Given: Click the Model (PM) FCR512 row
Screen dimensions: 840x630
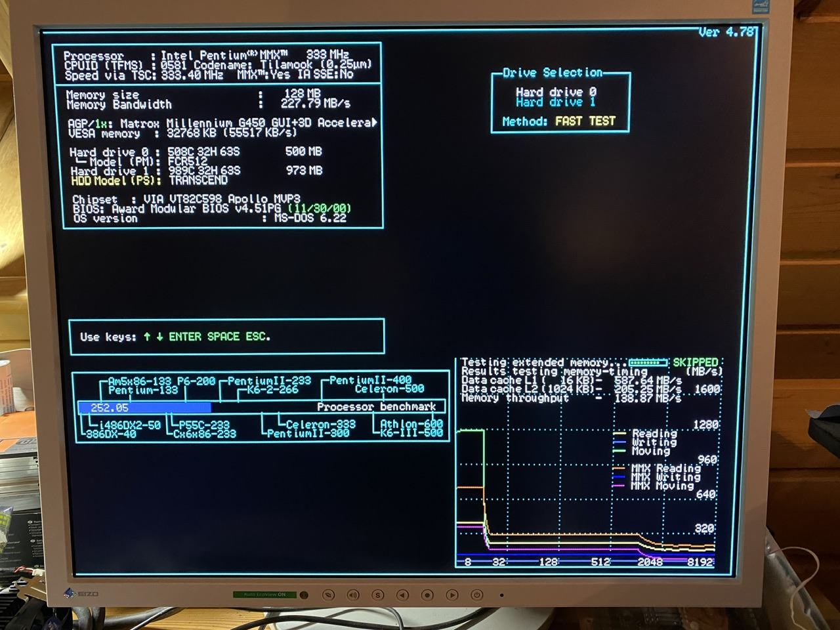Looking at the screenshot, I should (141, 161).
